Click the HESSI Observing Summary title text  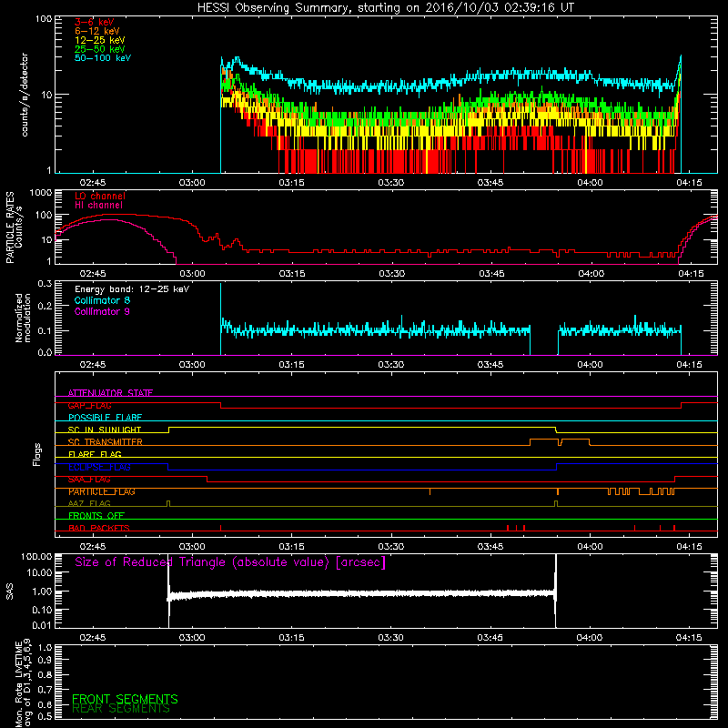coord(385,8)
